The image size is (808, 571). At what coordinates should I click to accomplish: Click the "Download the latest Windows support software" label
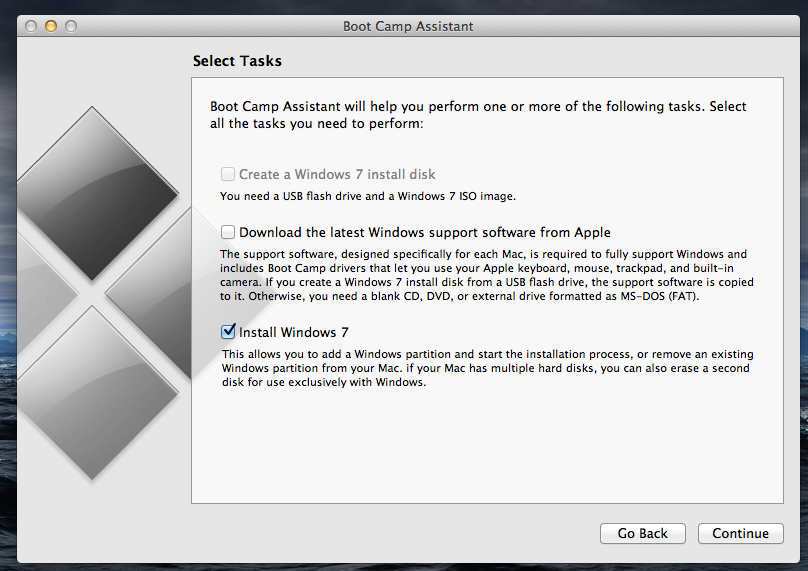pyautogui.click(x=425, y=232)
